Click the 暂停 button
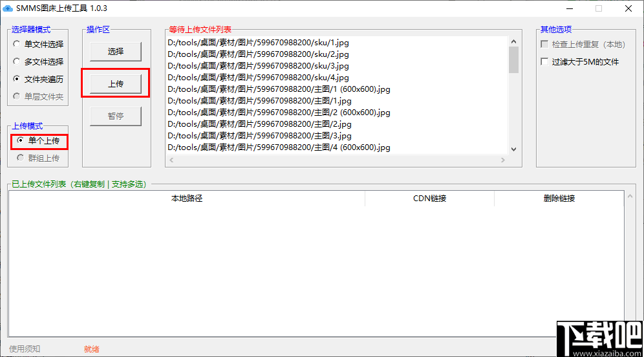Image resolution: width=644 pixels, height=357 pixels. [x=116, y=116]
